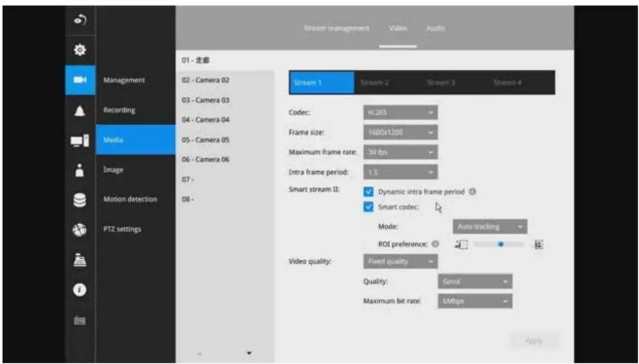Screen dimensions: 639x364
Task: Click the Apply button
Action: 534,341
